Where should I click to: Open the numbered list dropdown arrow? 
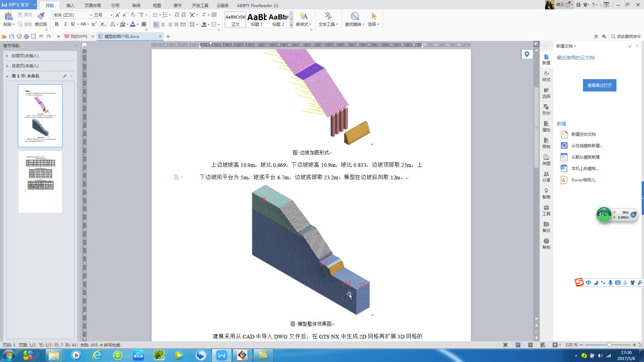pyautogui.click(x=170, y=15)
